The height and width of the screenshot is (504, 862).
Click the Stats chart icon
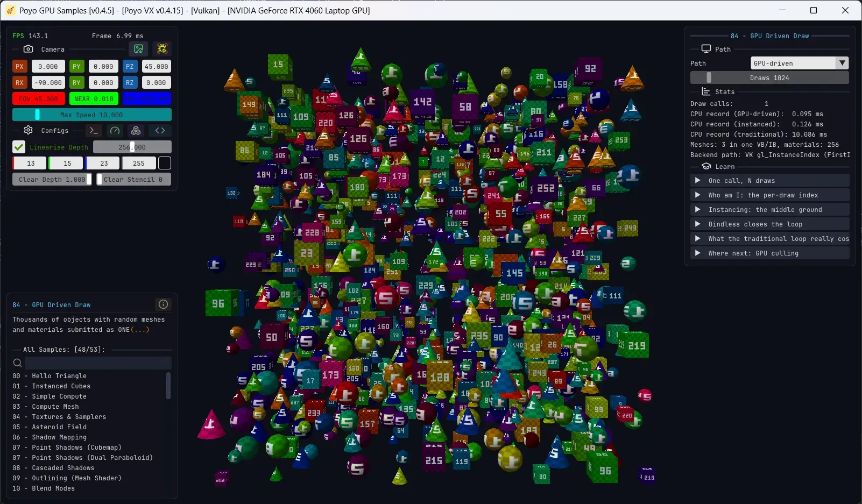click(706, 92)
